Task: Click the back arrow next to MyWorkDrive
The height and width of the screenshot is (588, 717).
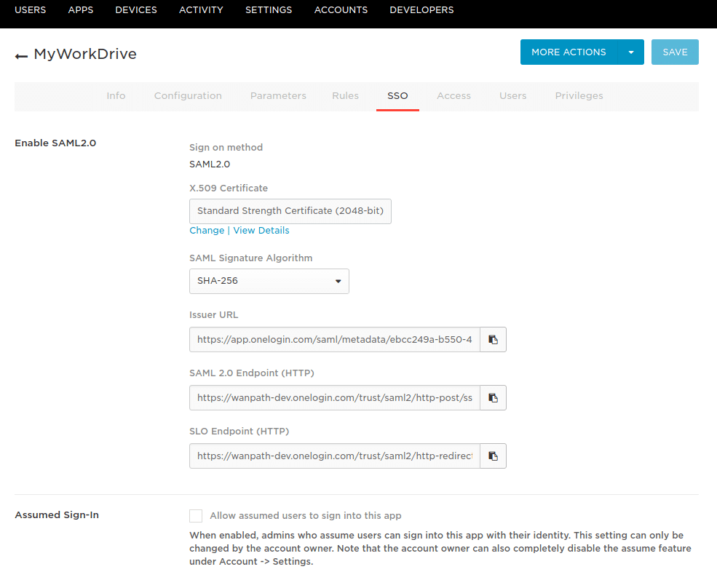Action: pyautogui.click(x=21, y=56)
